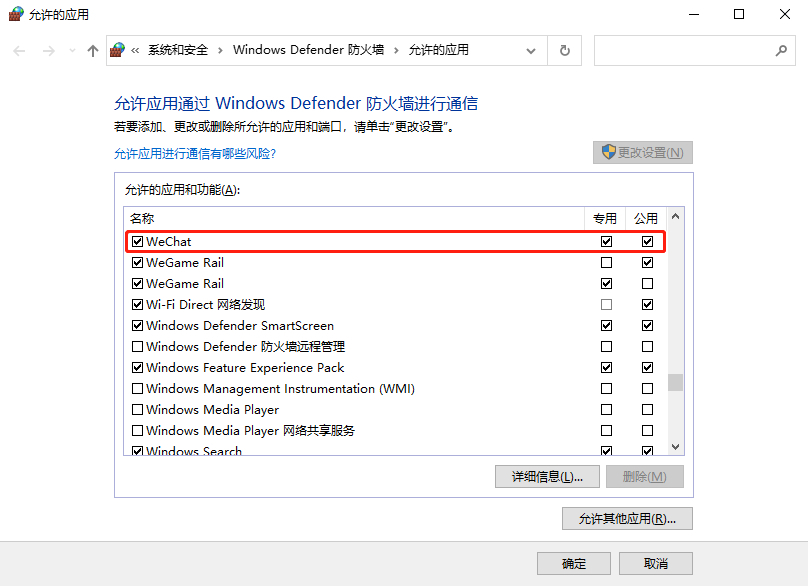This screenshot has width=808, height=586.
Task: Toggle Windows Feature Experience Pack checkbox
Action: tap(137, 367)
